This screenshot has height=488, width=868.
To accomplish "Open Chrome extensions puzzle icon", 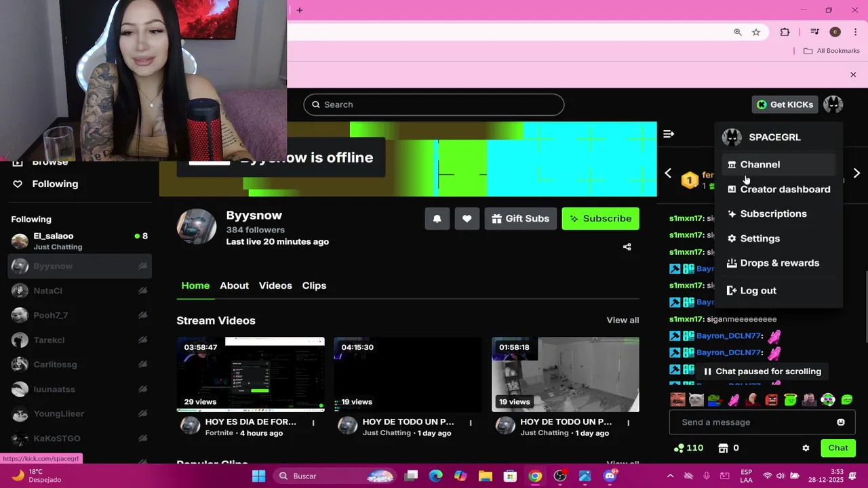I will 785,32.
